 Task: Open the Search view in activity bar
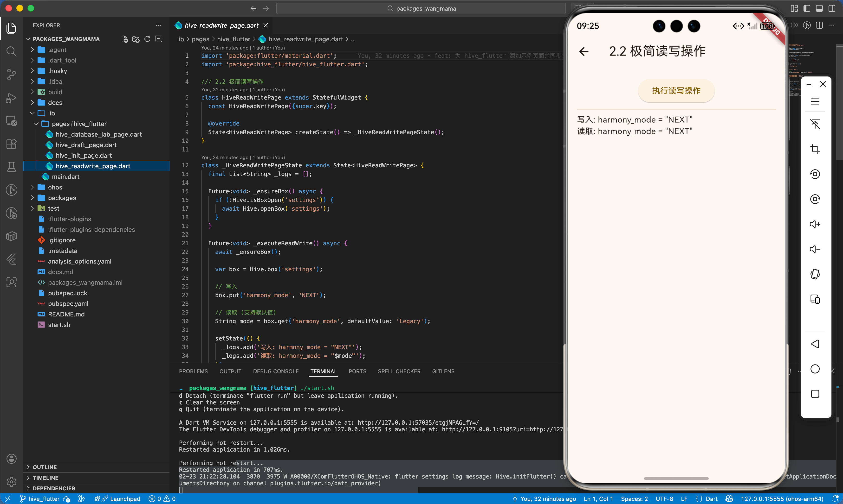point(11,51)
